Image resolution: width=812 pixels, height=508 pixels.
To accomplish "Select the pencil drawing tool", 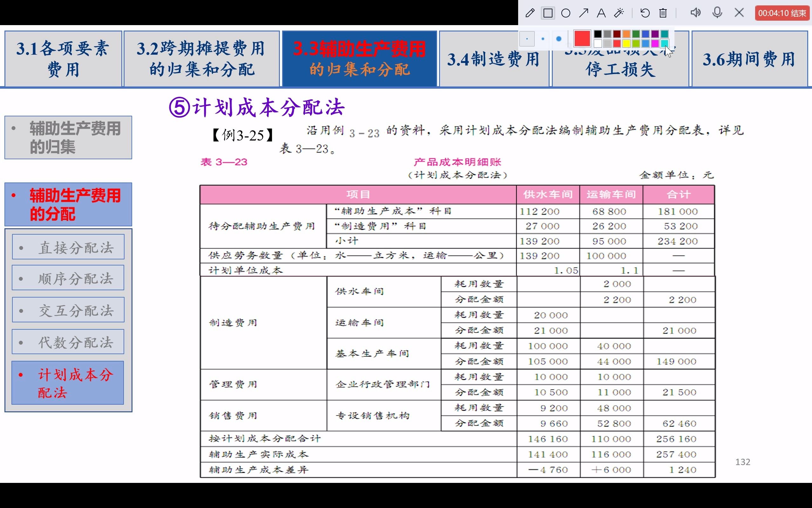I will tap(530, 13).
